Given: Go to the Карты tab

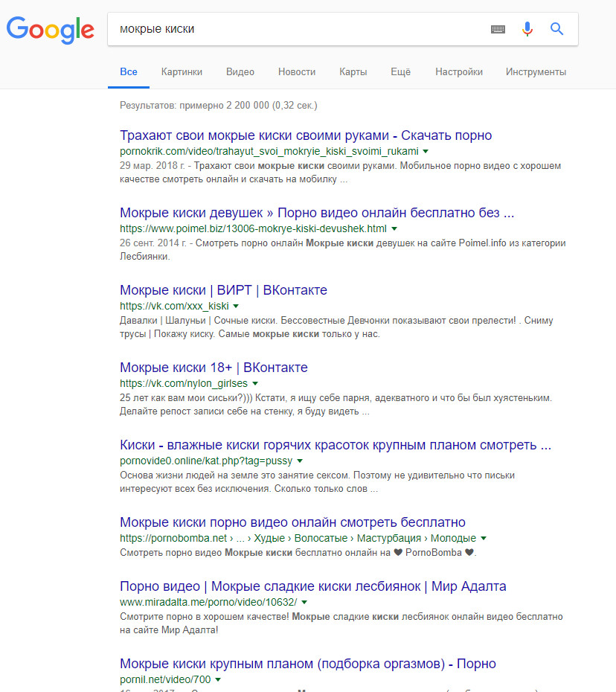Looking at the screenshot, I should (353, 72).
